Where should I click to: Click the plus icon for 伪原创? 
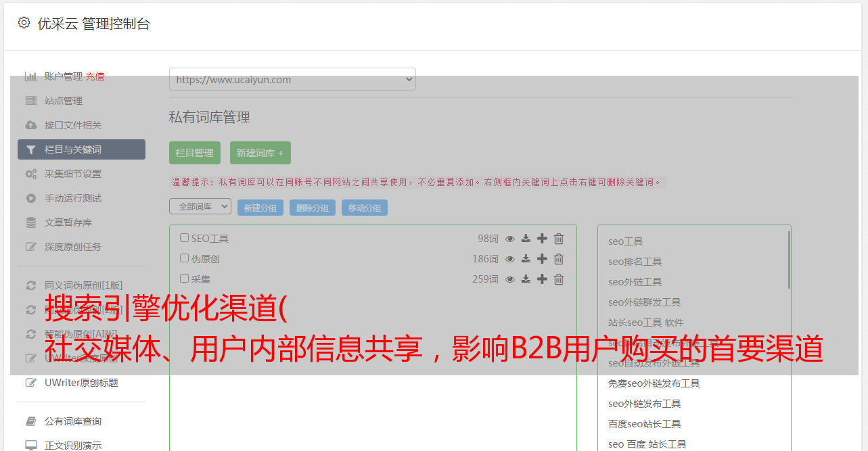click(x=542, y=259)
